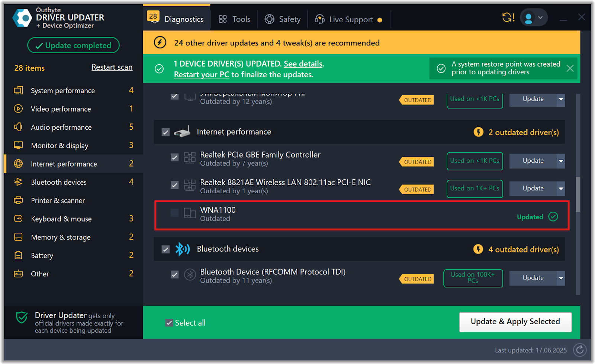Click the Safety lifebuoy icon
The image size is (595, 364).
click(x=269, y=19)
